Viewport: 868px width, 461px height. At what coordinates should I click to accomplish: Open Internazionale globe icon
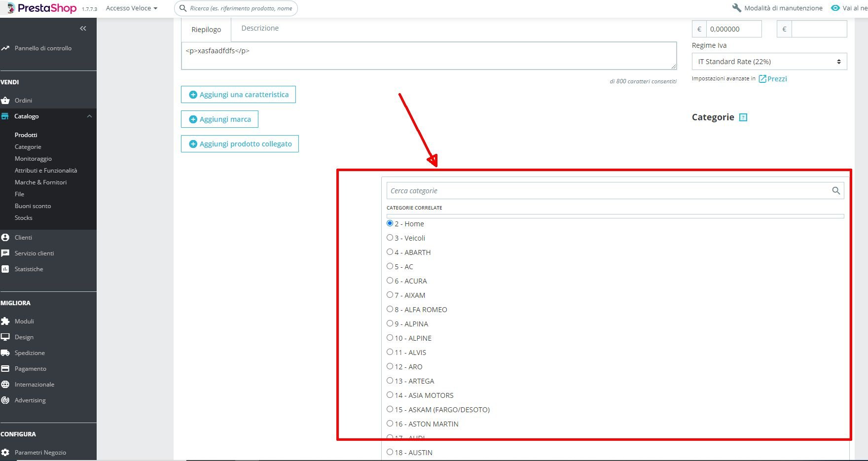[5, 385]
